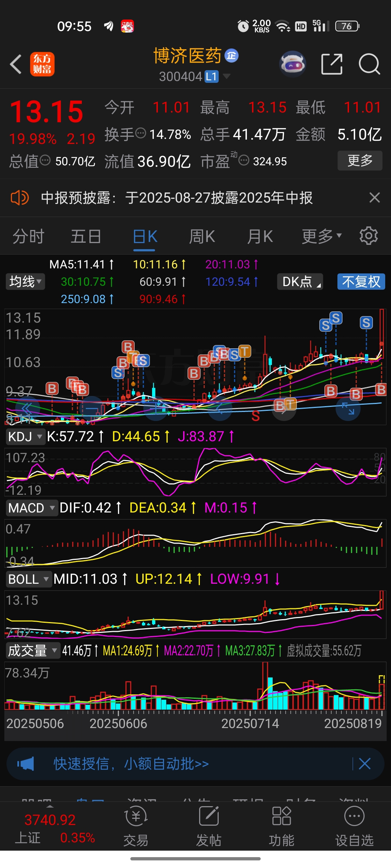Screen dimensions: 391x868
Task: Change the BOLL indicator dropdown
Action: 28,579
